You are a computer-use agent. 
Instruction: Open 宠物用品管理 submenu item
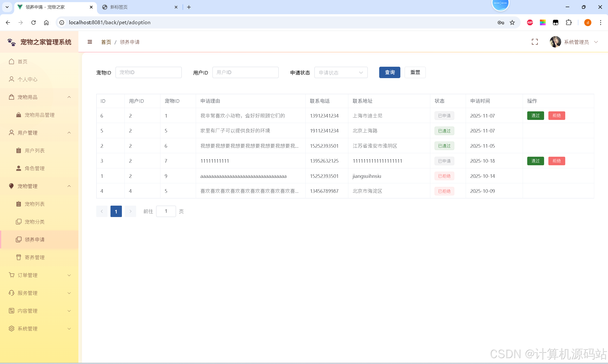tap(39, 115)
